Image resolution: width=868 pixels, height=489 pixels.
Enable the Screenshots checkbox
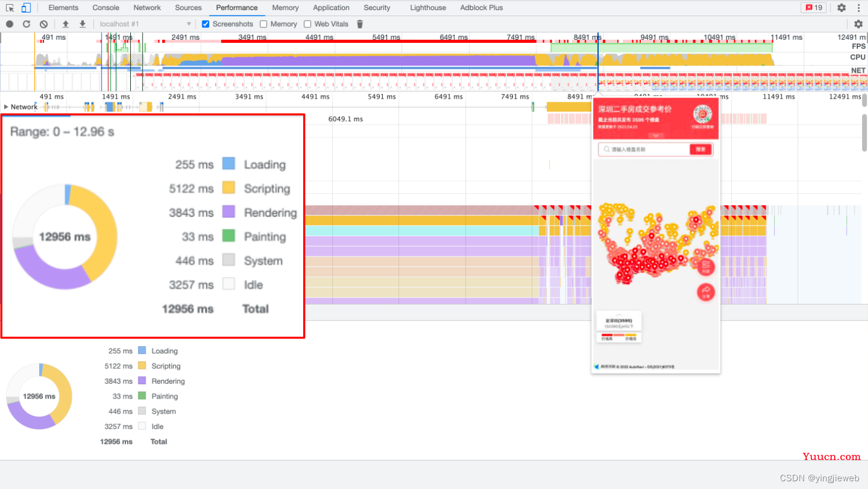click(x=205, y=24)
